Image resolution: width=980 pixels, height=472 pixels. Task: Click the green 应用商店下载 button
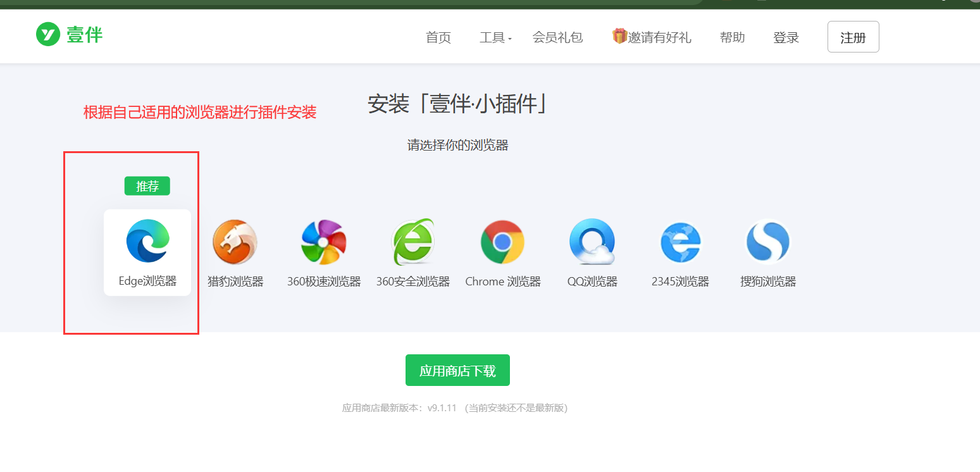[457, 370]
